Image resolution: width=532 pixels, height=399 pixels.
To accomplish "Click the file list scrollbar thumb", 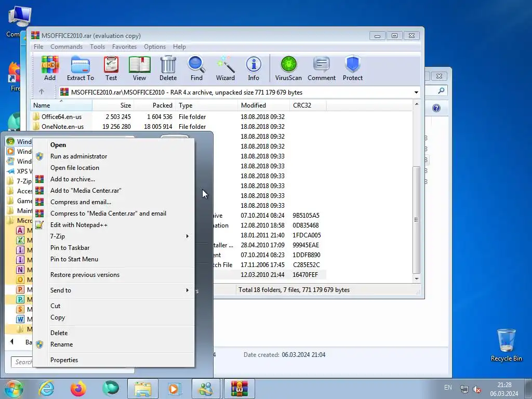I will click(416, 220).
